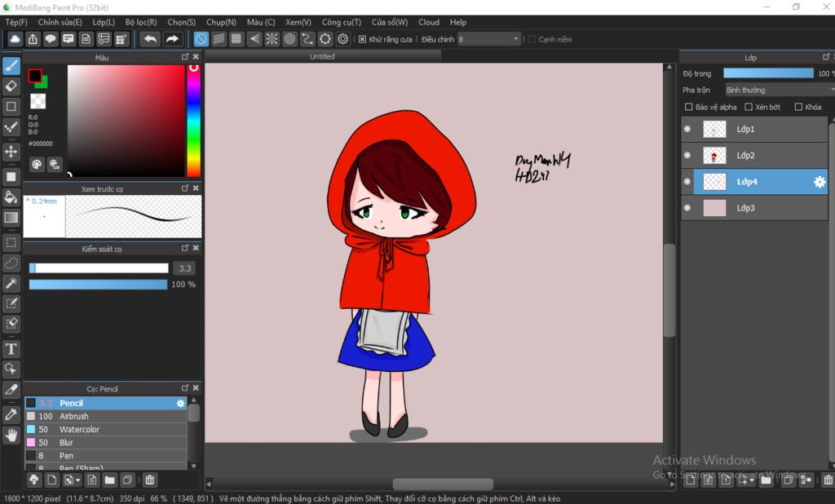This screenshot has height=504, width=835.
Task: Pop out the Xem trước cọ panel
Action: pyautogui.click(x=185, y=188)
